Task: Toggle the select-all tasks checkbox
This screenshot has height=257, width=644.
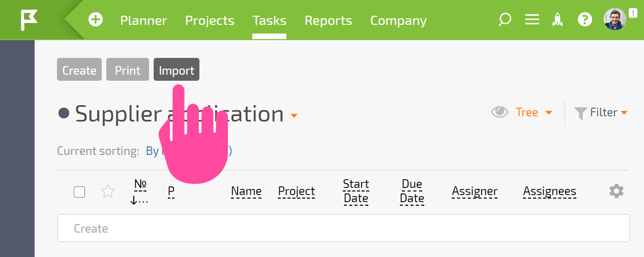Action: coord(79,192)
